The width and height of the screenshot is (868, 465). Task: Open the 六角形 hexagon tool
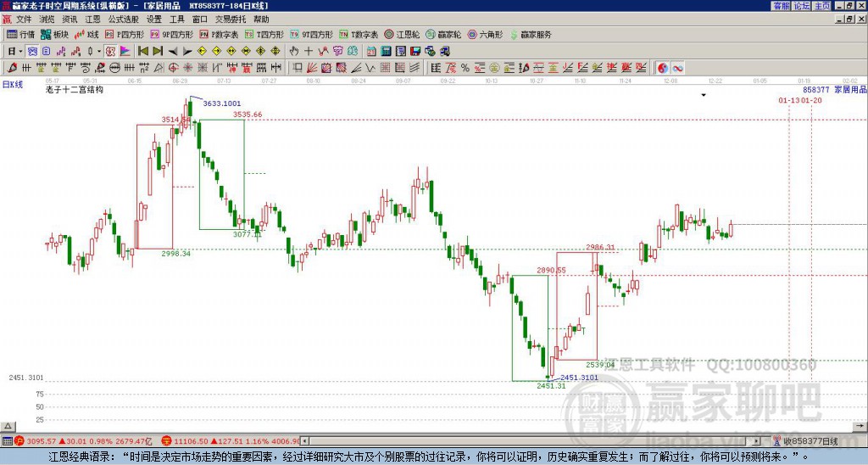coord(485,34)
